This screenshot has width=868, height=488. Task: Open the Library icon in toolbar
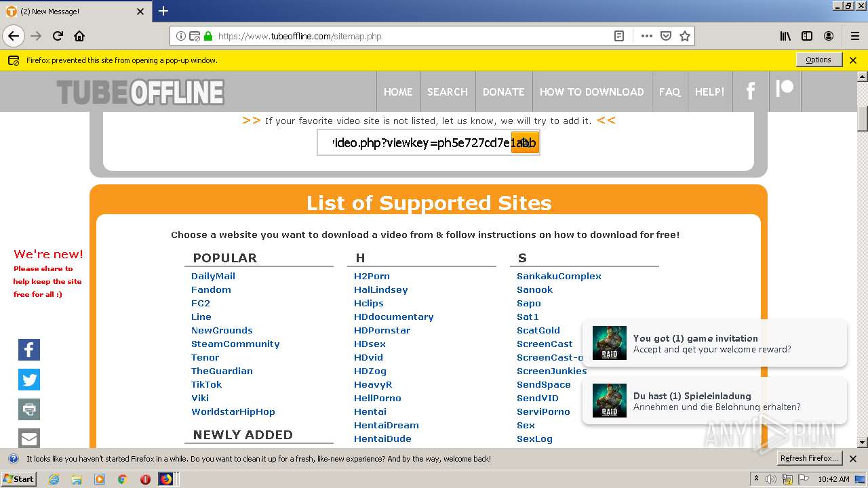click(x=785, y=36)
